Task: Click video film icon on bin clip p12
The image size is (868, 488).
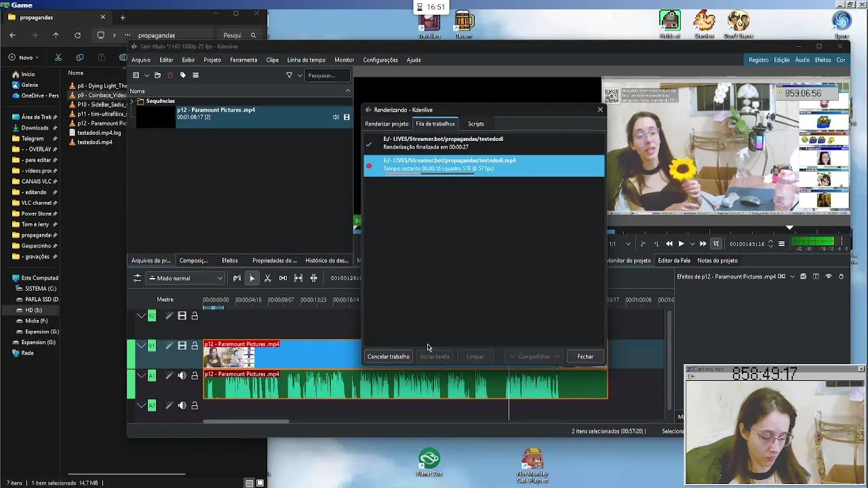Action: [347, 117]
